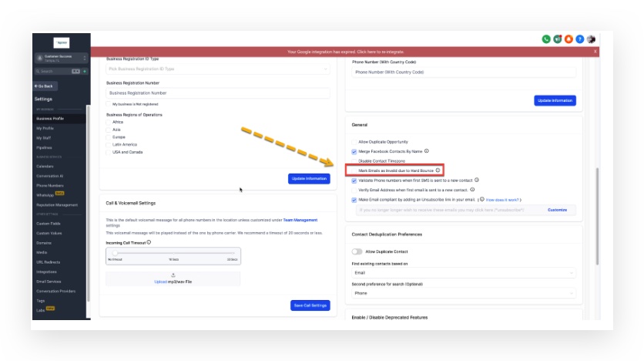Select Custom Fields in the sidebar
Viewport: 644px width, 361px height.
(48, 224)
